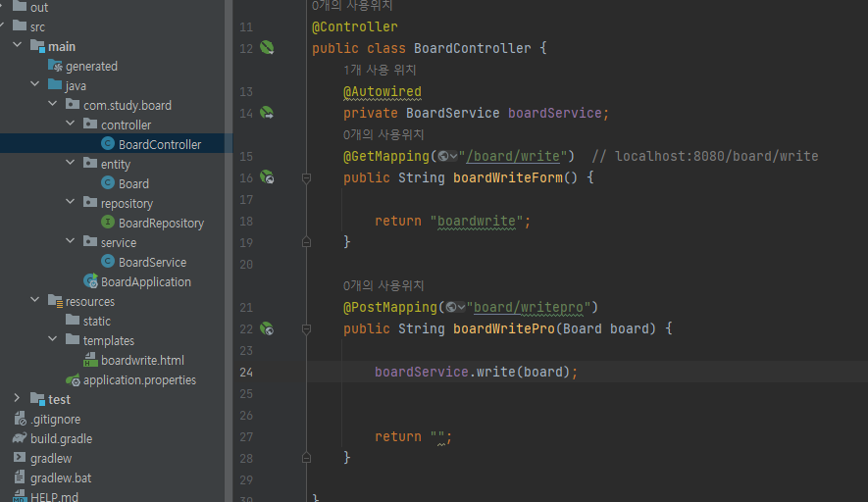The height and width of the screenshot is (502, 868).
Task: Open BoardService class file
Action: pyautogui.click(x=152, y=263)
